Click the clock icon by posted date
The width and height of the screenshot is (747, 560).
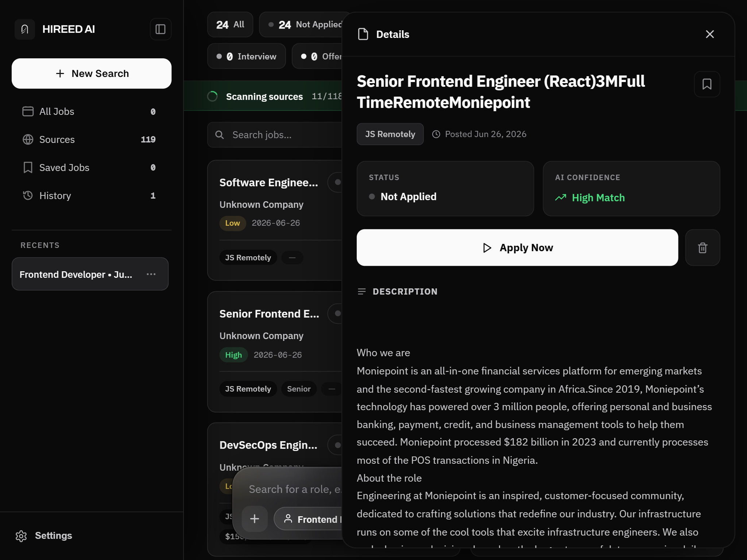436,134
